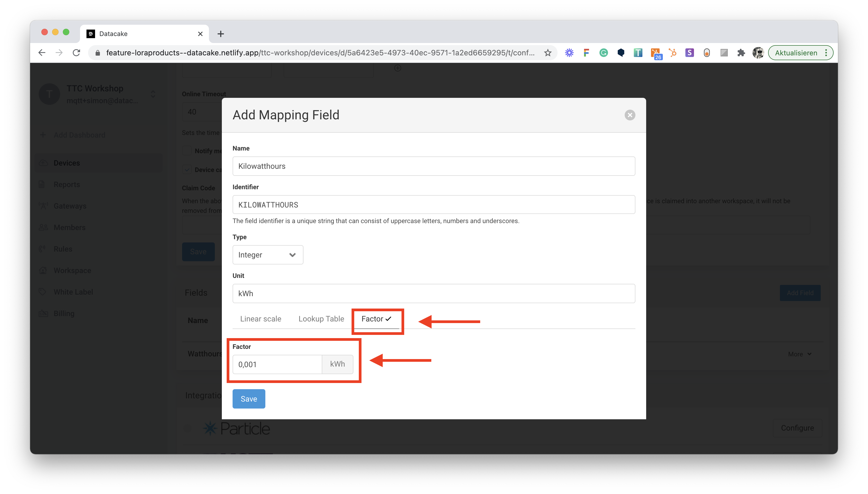Click the Unit input field with kWh
Viewport: 868px width, 494px height.
(x=433, y=293)
